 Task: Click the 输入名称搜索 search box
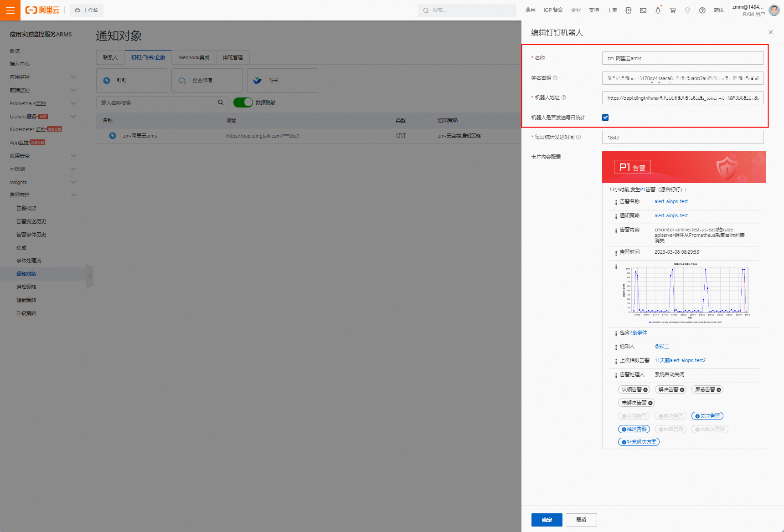point(155,102)
